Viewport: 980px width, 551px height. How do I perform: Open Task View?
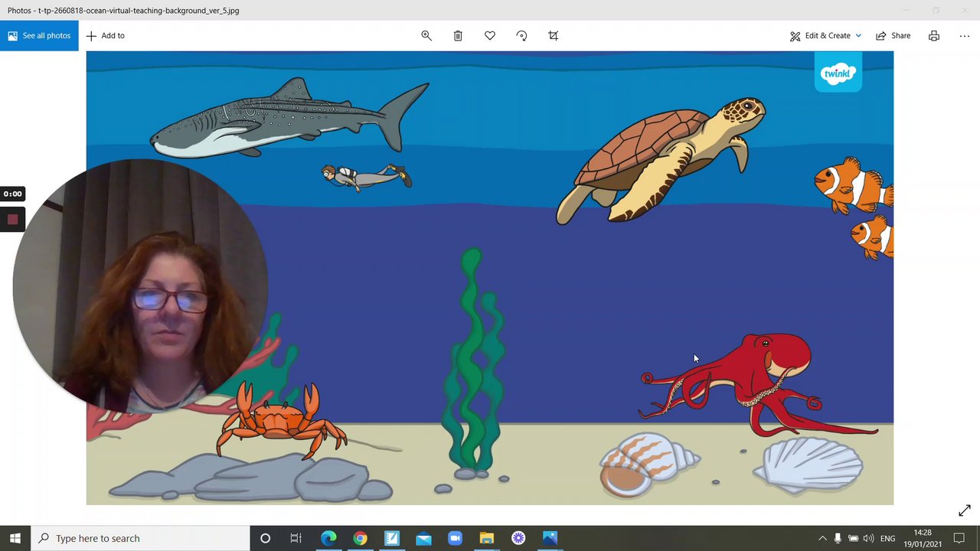(x=296, y=538)
